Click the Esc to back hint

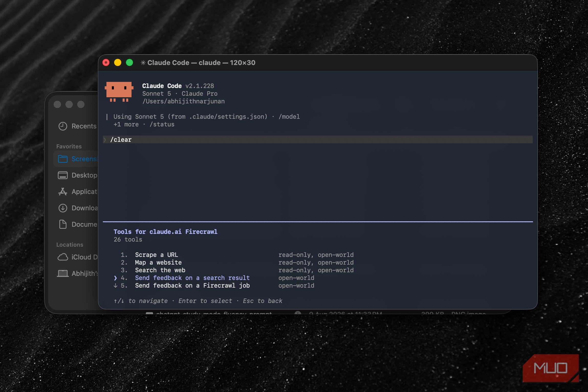pyautogui.click(x=263, y=301)
